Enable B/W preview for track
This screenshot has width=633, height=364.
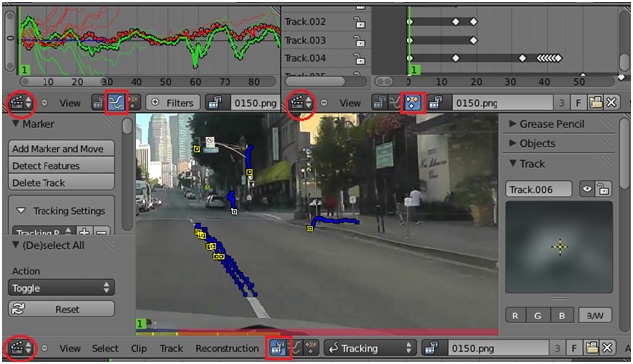pyautogui.click(x=595, y=316)
